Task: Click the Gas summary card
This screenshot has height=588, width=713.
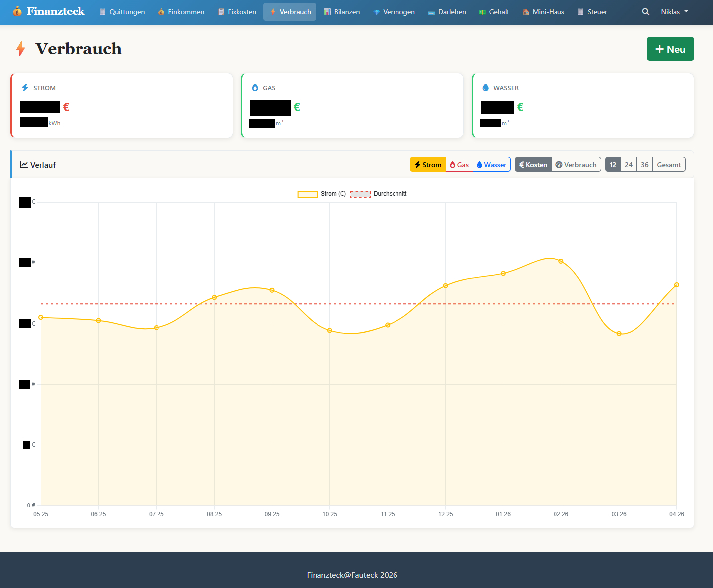Action: click(352, 105)
